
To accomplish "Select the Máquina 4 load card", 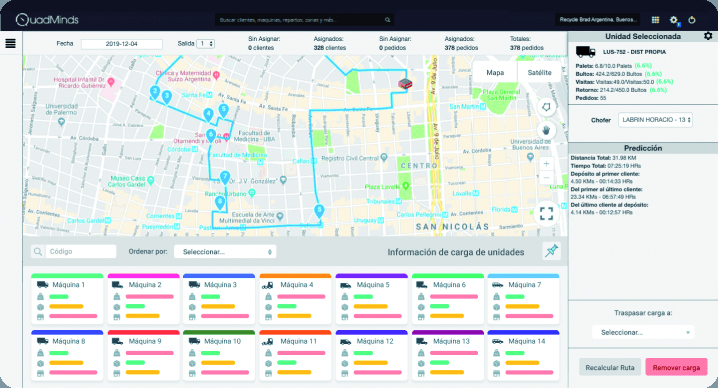I will 295,299.
